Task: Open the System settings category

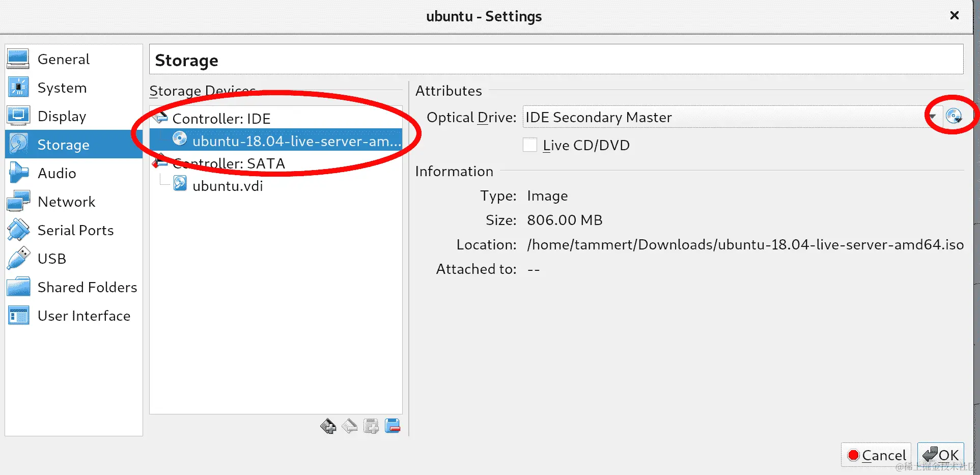Action: [x=74, y=88]
